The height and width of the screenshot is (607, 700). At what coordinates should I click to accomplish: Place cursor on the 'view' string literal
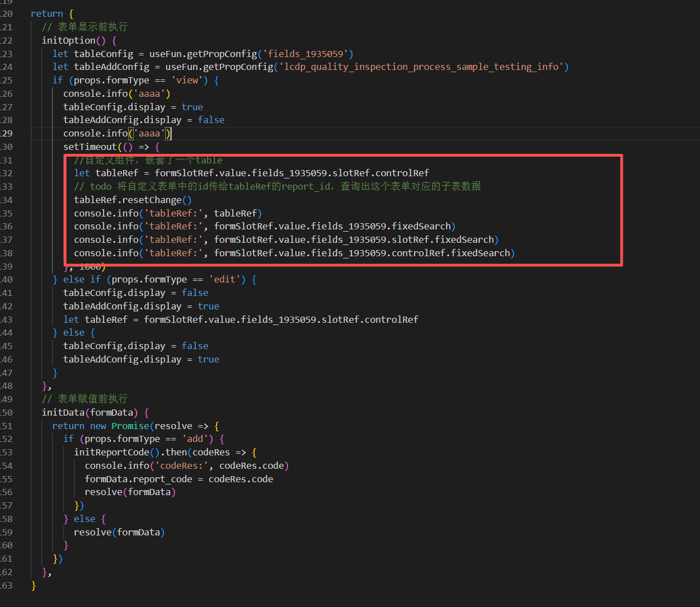pos(187,80)
